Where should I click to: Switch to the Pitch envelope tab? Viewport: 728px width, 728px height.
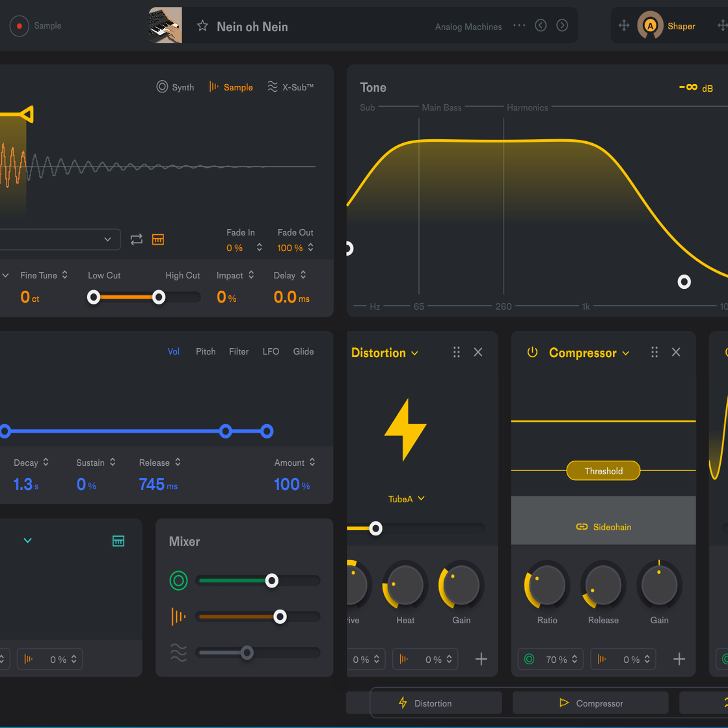tap(206, 351)
